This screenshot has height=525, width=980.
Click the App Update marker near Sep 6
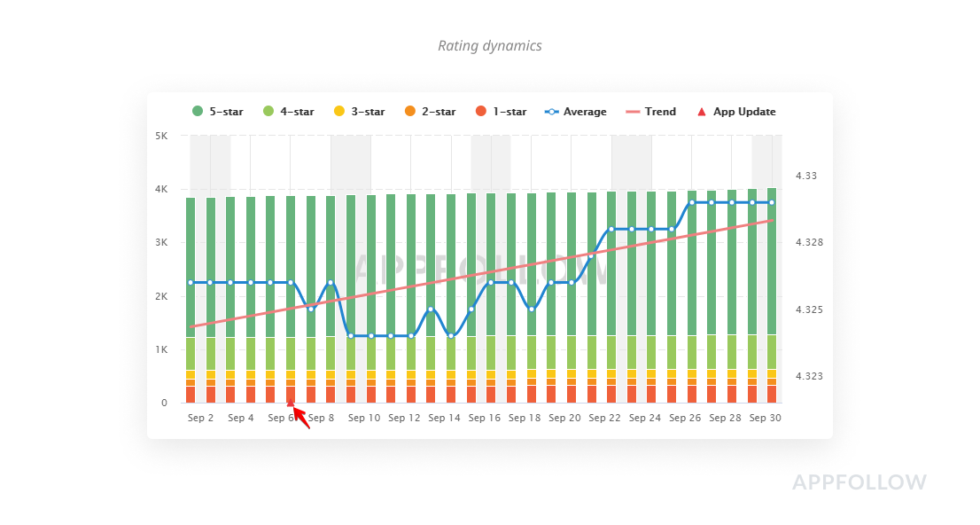[x=291, y=403]
